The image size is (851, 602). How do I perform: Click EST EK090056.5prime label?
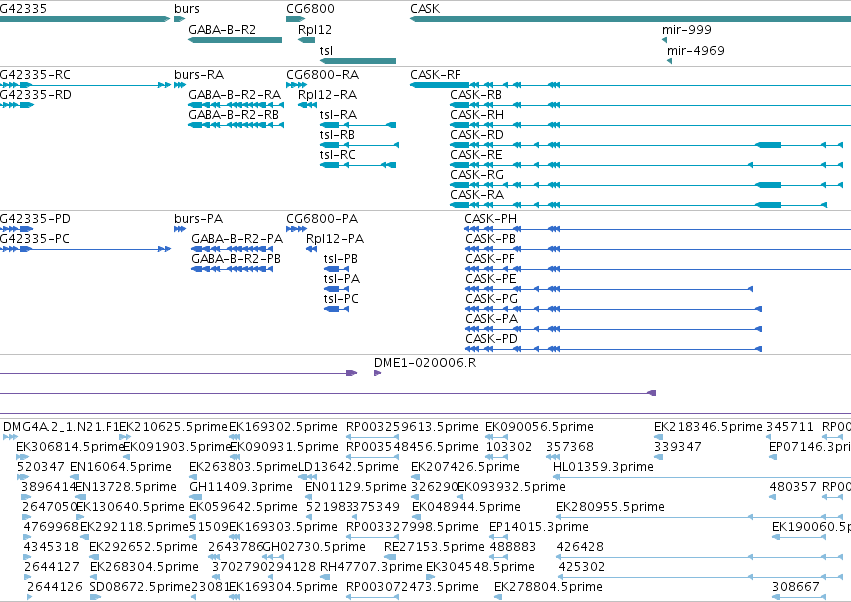(x=539, y=427)
